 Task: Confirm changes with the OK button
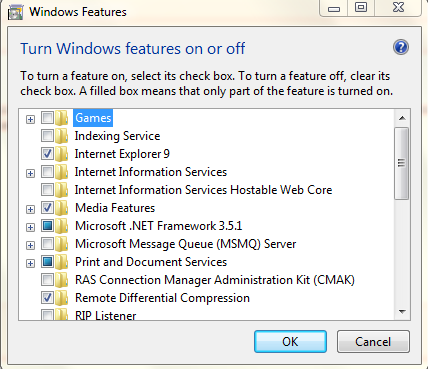(x=290, y=342)
